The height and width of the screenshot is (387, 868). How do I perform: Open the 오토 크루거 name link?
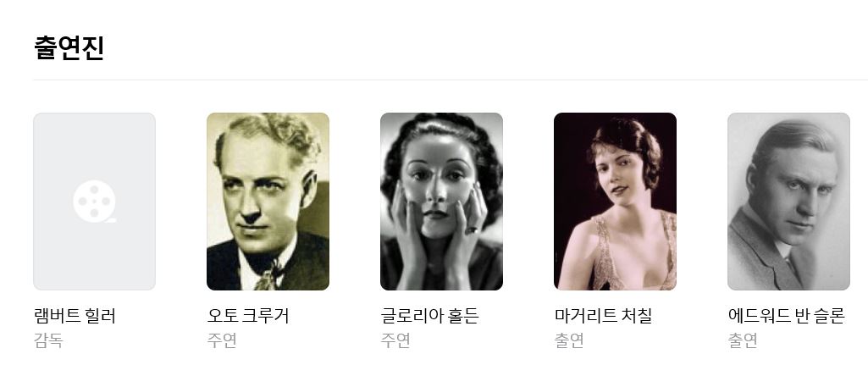point(248,316)
